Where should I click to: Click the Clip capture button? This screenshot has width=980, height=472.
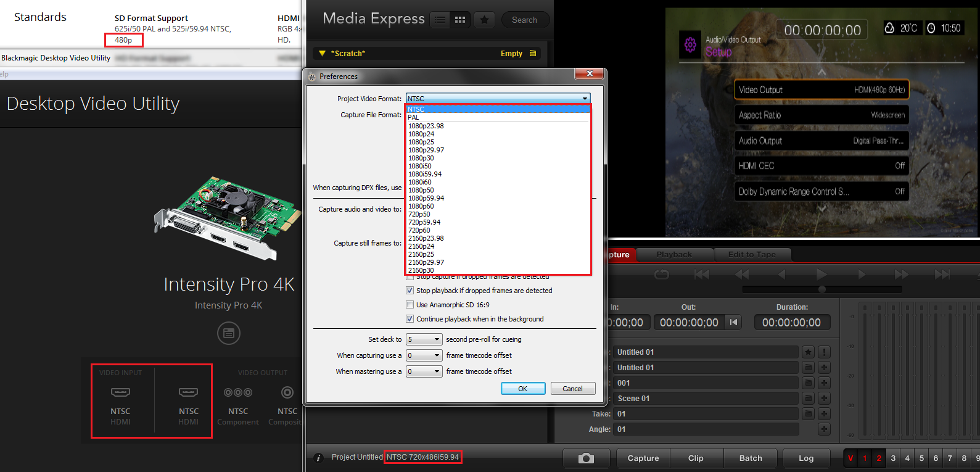696,458
